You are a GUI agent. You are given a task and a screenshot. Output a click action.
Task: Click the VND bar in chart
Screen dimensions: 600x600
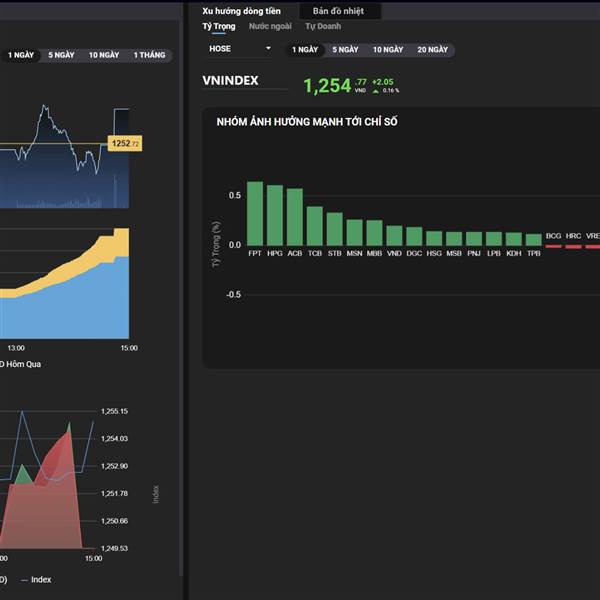tap(394, 235)
